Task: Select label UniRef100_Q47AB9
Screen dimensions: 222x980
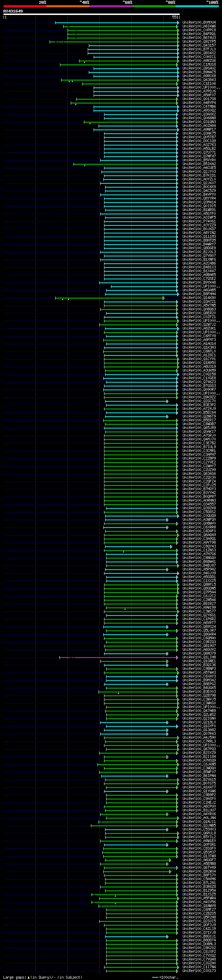Action: 199,711
